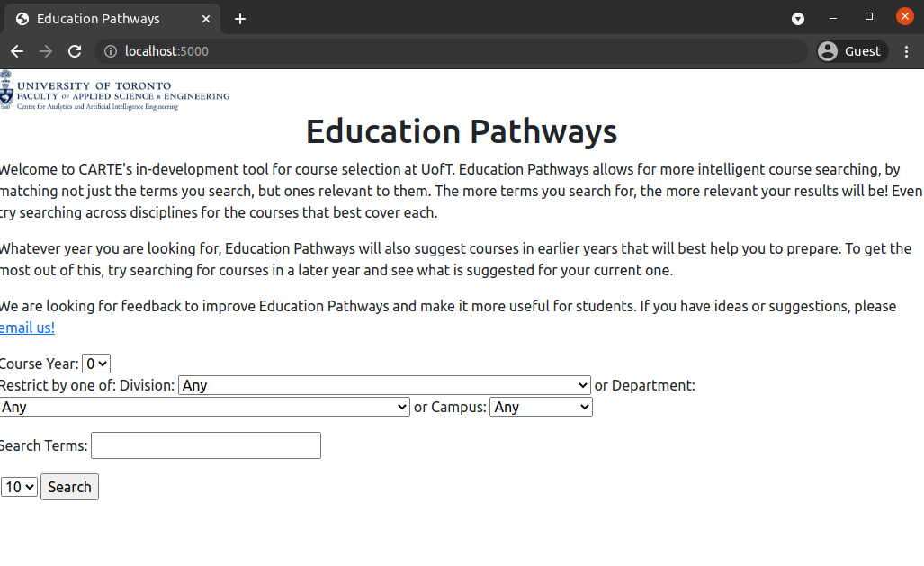Screen dimensions: 924x566
Task: Reload the page with the refresh icon
Action: pos(75,52)
